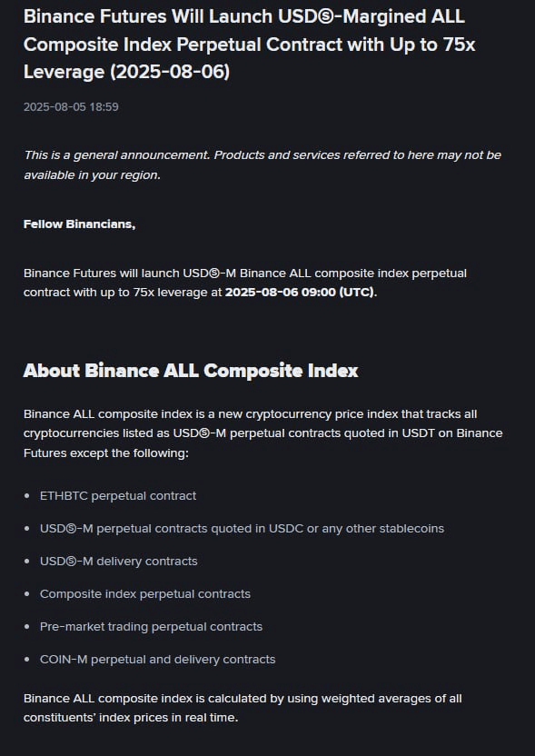Screen dimensions: 535x756
Task: Select the USDC stablecoins bullet item
Action: coord(242,529)
